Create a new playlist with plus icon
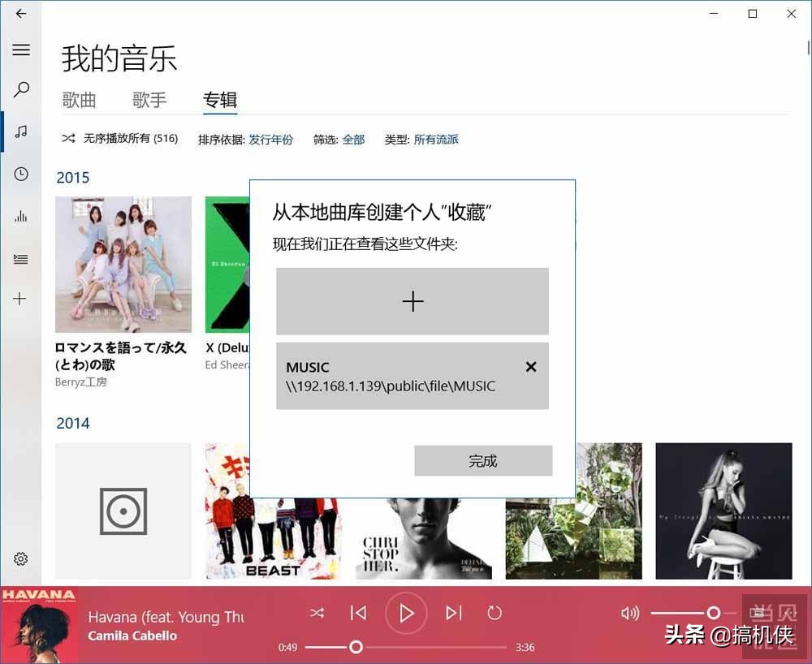 (x=21, y=299)
